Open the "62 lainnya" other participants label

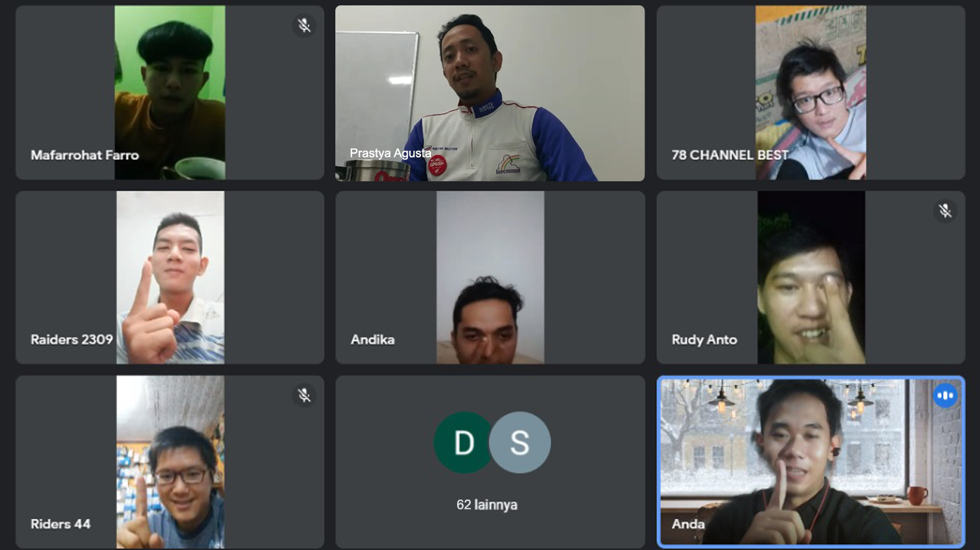pyautogui.click(x=487, y=505)
